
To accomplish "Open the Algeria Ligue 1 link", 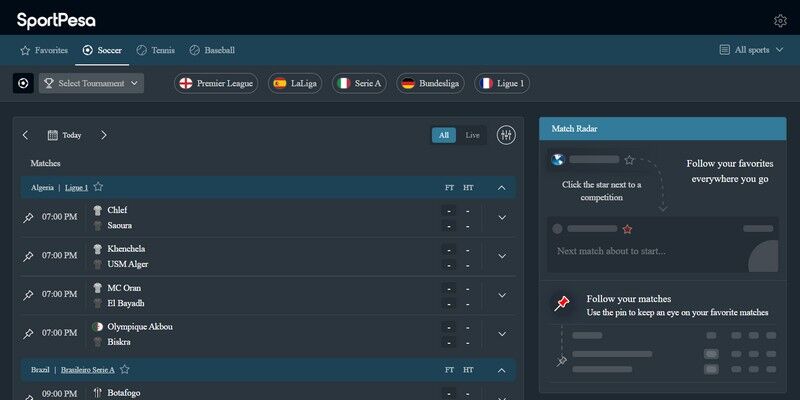I will click(x=77, y=188).
